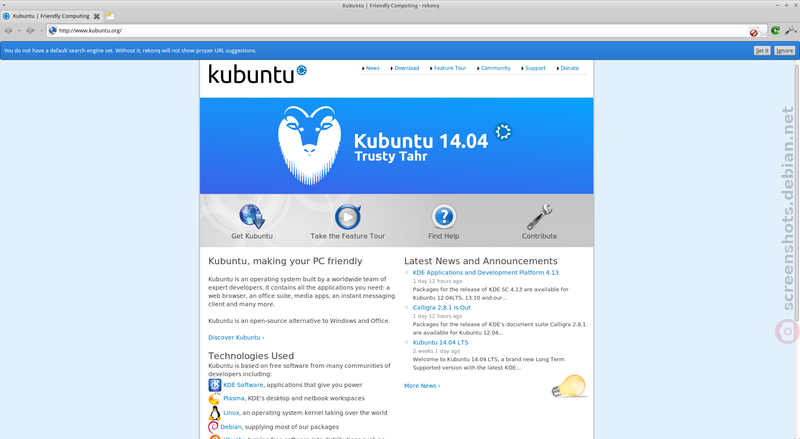Click the globe site icon in URL bar
This screenshot has height=439, width=800.
coord(53,31)
